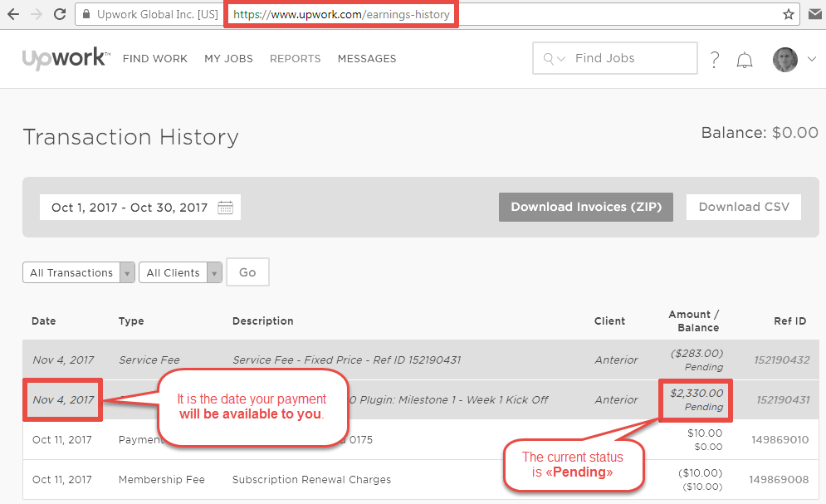Click the Ref ID column header
The height and width of the screenshot is (504, 826).
790,321
